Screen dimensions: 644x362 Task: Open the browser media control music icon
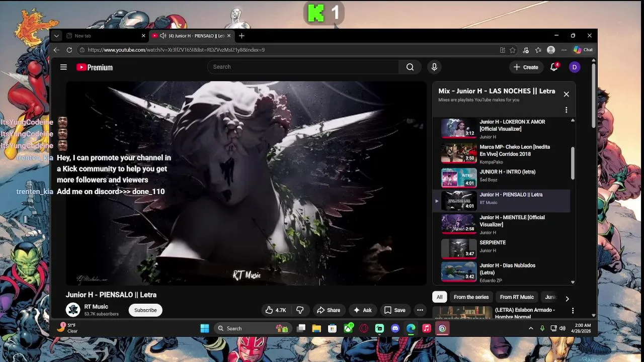coord(526,50)
